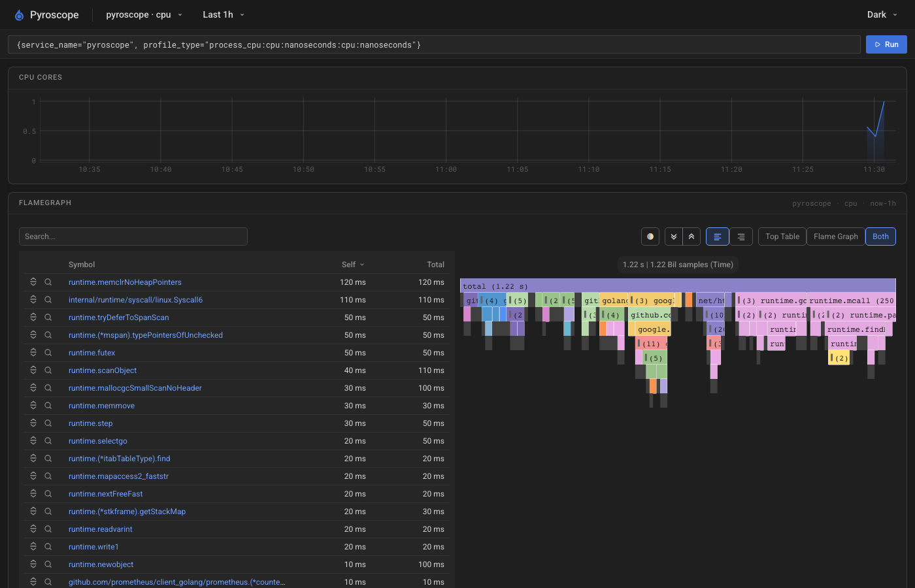Switch to Top Table view

(782, 237)
